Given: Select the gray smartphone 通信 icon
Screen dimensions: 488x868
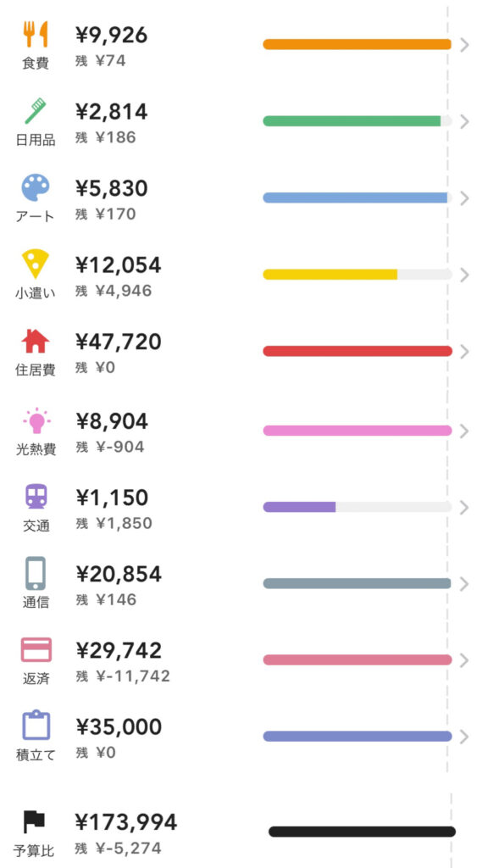Looking at the screenshot, I should (36, 574).
